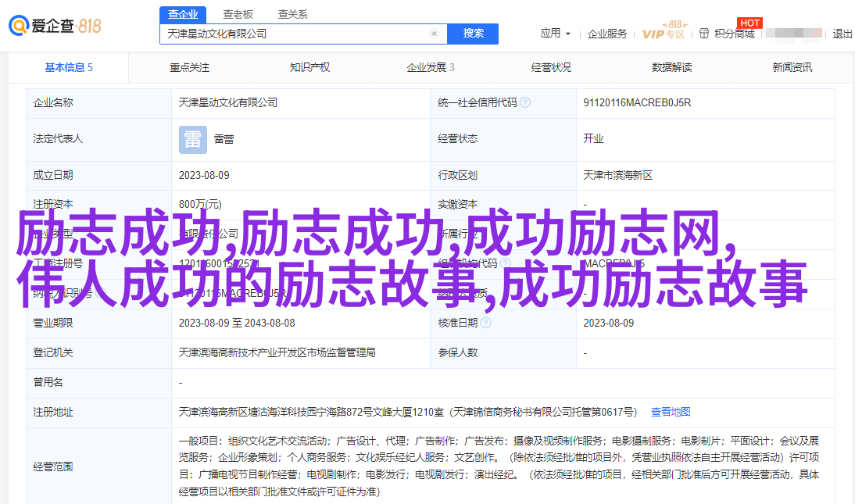Click the Aiqicha logo icon
855x504 pixels.
pyautogui.click(x=19, y=26)
